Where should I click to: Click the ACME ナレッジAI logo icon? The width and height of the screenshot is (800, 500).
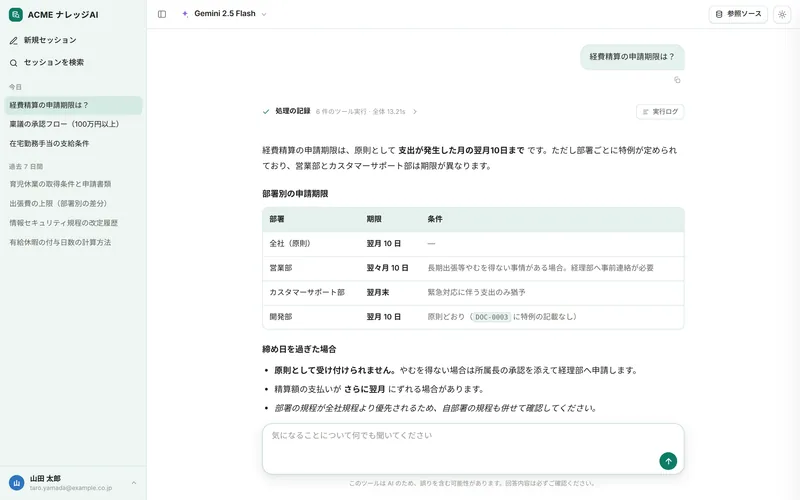click(x=16, y=14)
